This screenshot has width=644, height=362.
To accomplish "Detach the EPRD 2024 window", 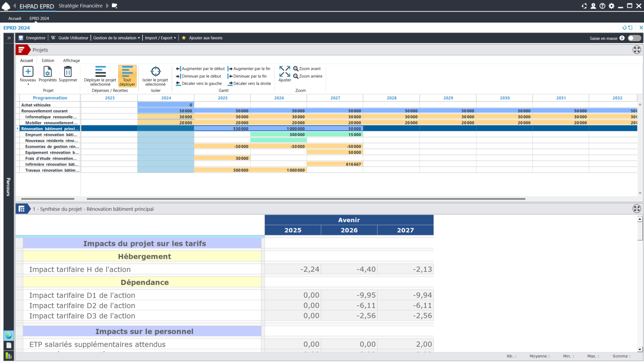I will coord(631,28).
